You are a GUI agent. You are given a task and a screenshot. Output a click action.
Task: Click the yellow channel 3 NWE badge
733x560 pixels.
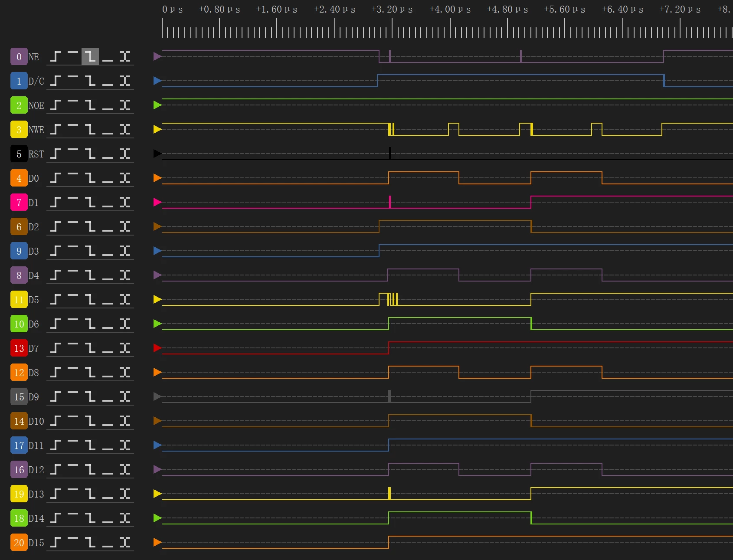(19, 129)
